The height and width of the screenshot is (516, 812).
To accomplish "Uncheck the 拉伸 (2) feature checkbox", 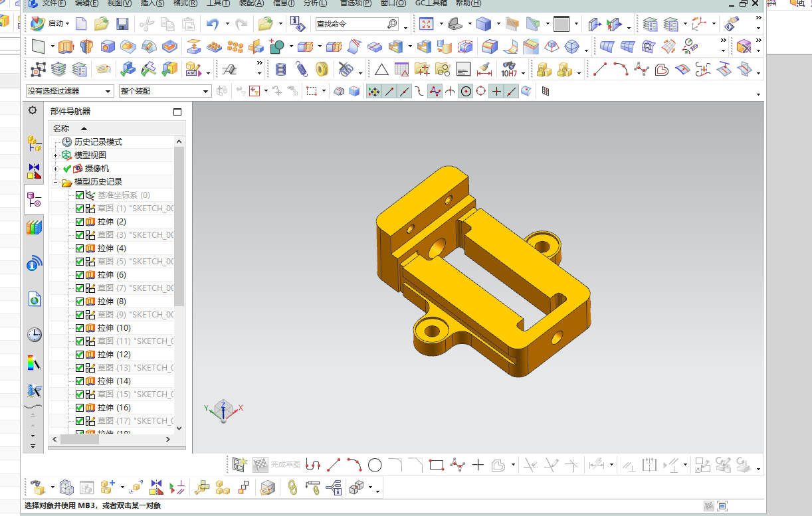I will 80,222.
